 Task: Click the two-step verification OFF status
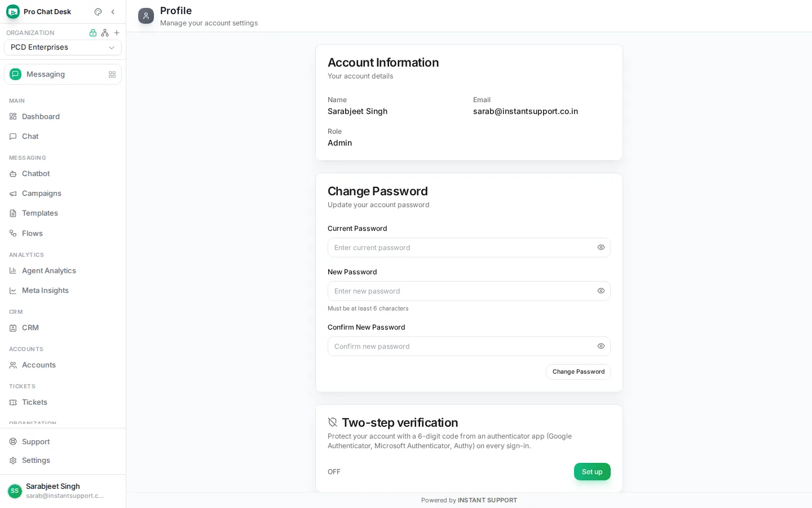(334, 472)
